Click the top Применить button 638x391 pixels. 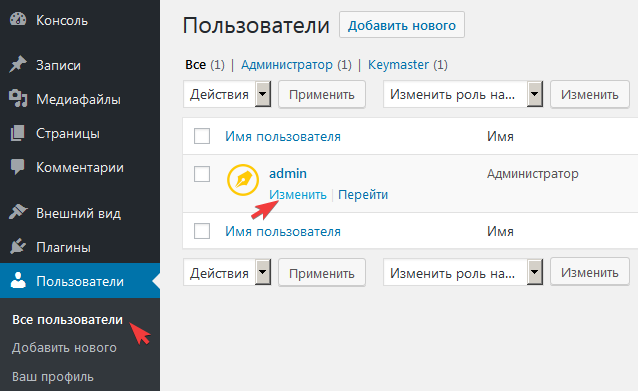click(322, 94)
